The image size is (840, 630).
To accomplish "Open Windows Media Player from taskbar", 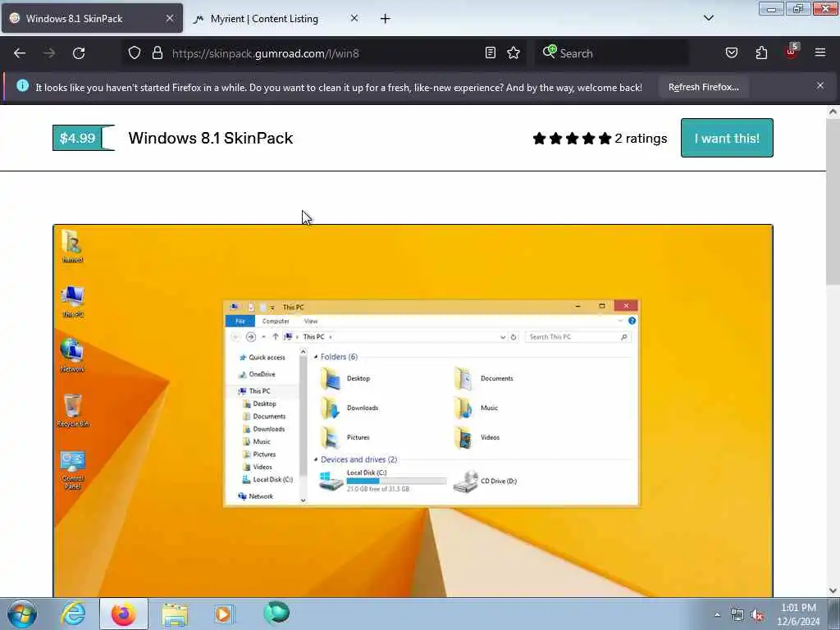I will point(225,614).
